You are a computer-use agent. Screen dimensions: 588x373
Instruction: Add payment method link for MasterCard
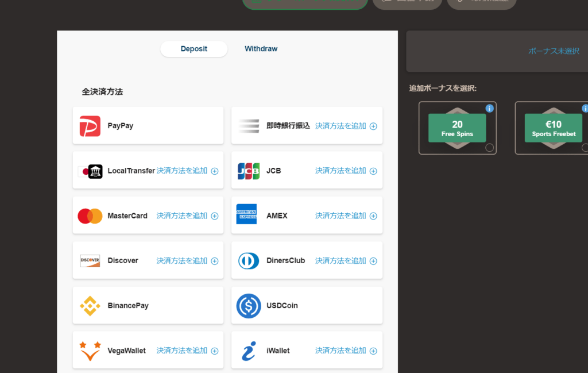[182, 216]
